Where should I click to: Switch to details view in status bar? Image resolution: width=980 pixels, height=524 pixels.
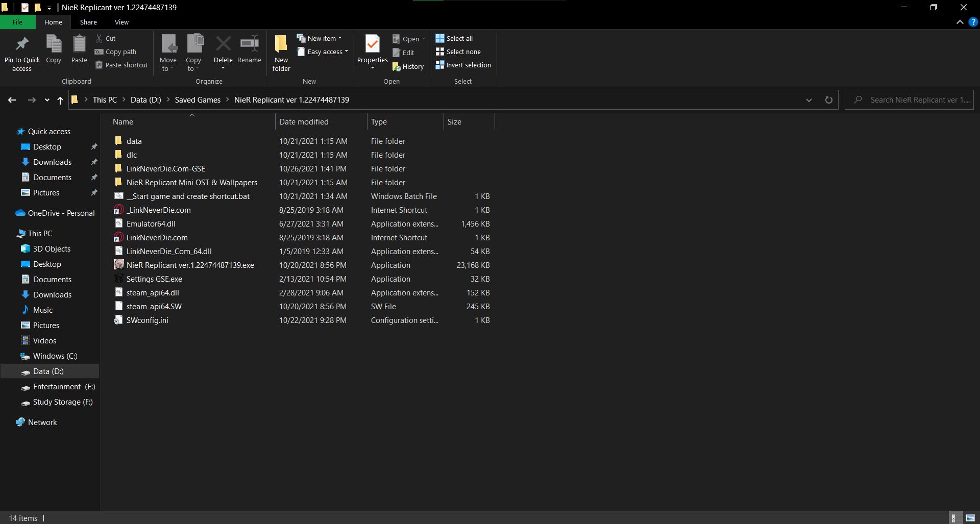954,518
